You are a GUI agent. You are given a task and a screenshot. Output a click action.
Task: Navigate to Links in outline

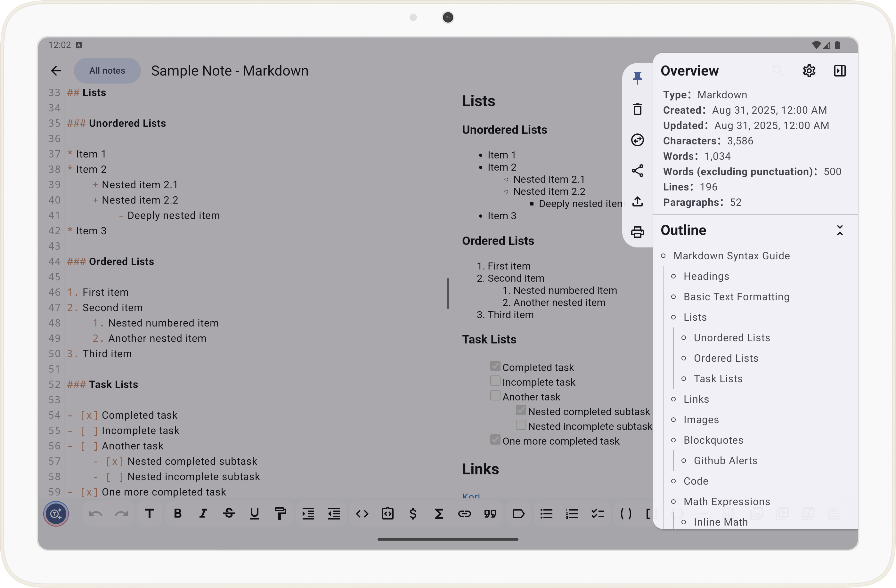coord(696,399)
